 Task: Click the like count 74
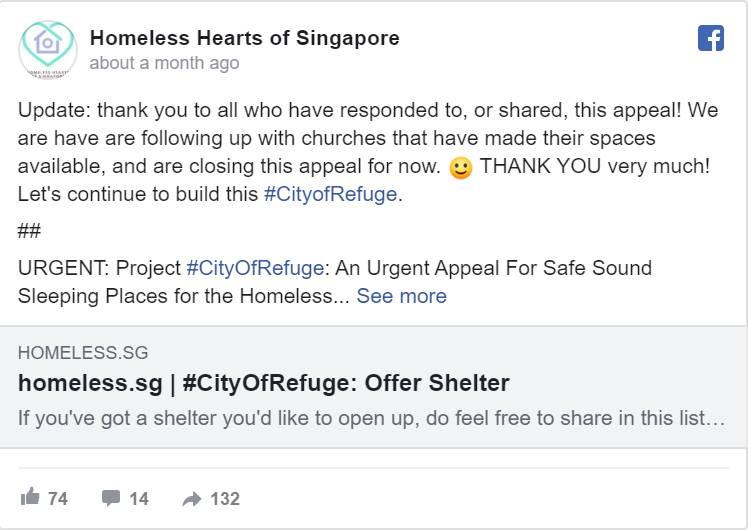(58, 498)
